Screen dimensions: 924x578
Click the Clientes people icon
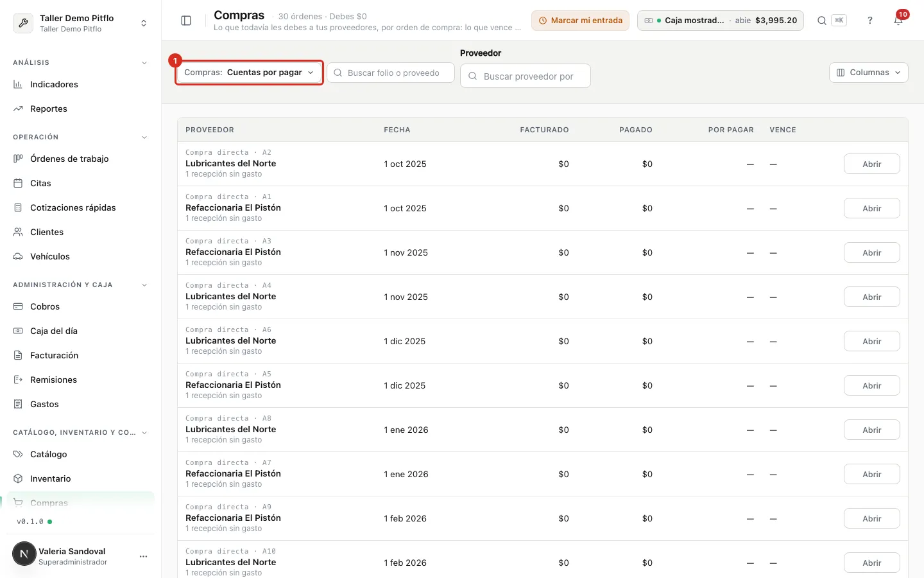click(18, 232)
